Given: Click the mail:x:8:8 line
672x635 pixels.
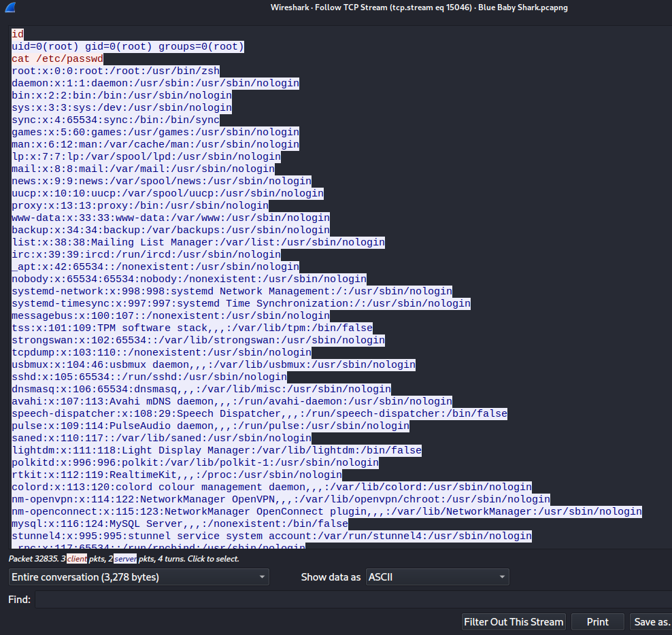Looking at the screenshot, I should tap(143, 169).
